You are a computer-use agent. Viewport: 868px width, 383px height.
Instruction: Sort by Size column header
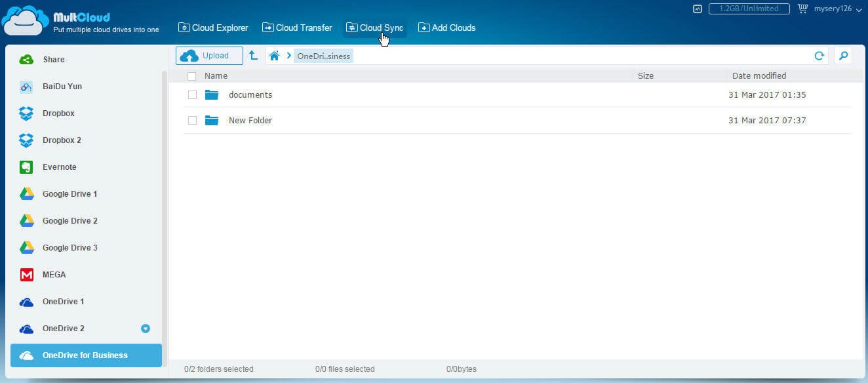pos(646,76)
